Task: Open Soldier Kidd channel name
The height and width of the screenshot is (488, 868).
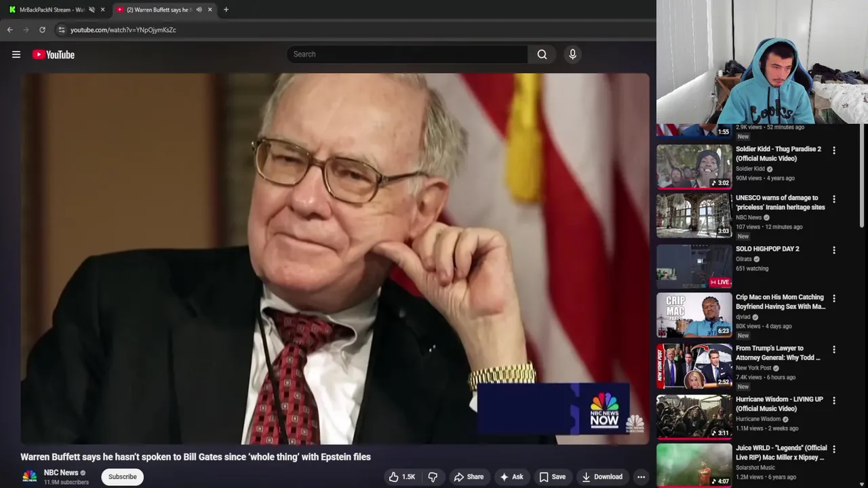Action: coord(750,169)
